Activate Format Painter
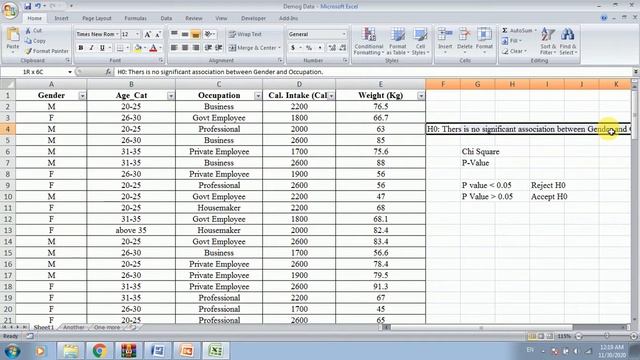The height and width of the screenshot is (360, 640). (46, 51)
